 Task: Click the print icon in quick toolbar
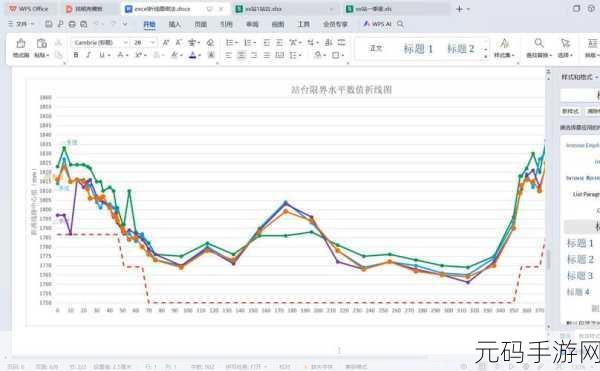coord(72,24)
